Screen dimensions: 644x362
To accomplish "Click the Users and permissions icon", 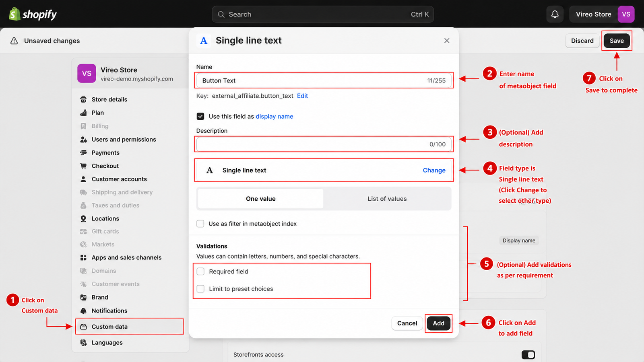I will [83, 139].
